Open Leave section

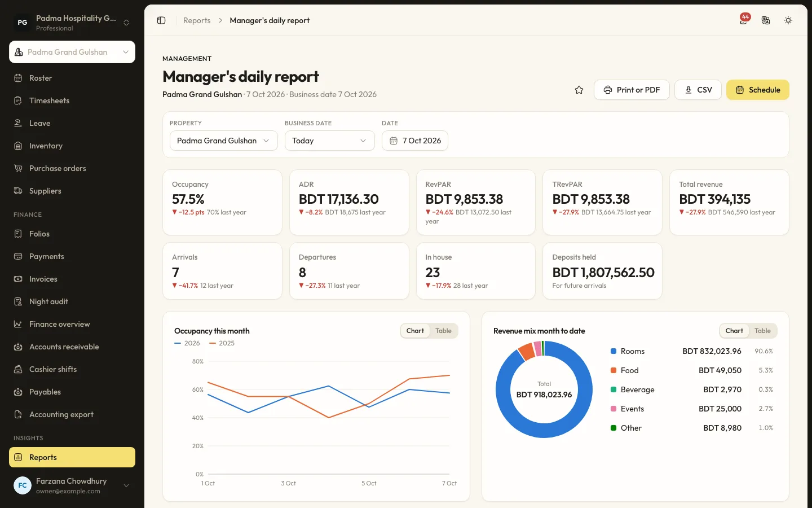pyautogui.click(x=72, y=123)
